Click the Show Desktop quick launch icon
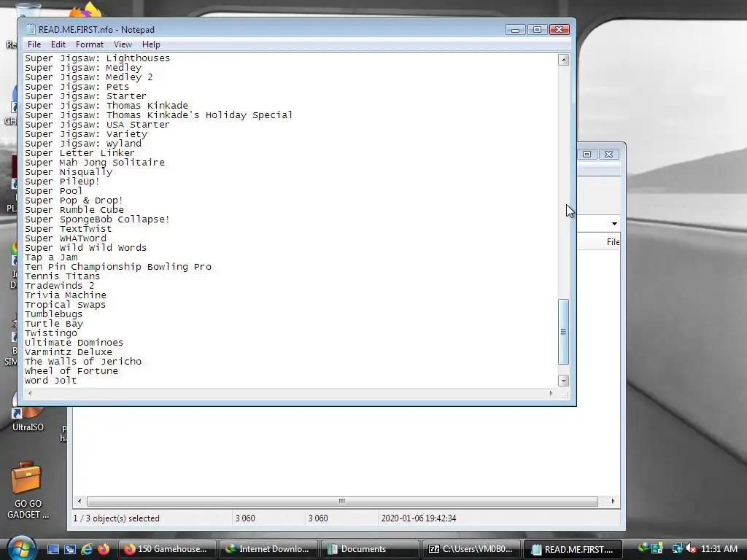Viewport: 747px width, 560px height. point(53,549)
